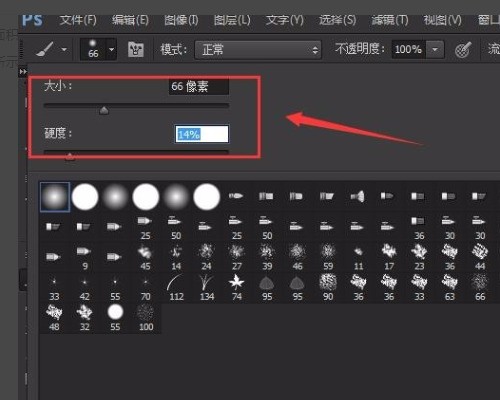The image size is (500, 400).
Task: Select the star brush labeled 42
Action: point(84,288)
